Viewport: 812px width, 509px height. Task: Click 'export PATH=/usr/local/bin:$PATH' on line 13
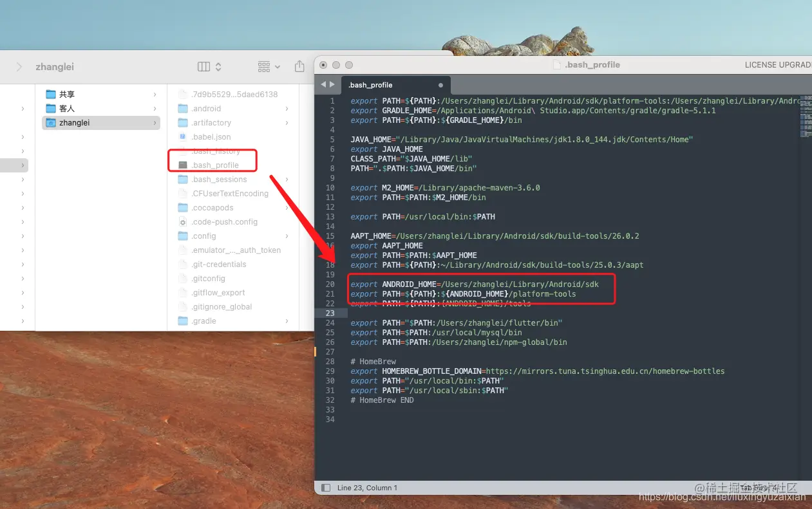[422, 217]
